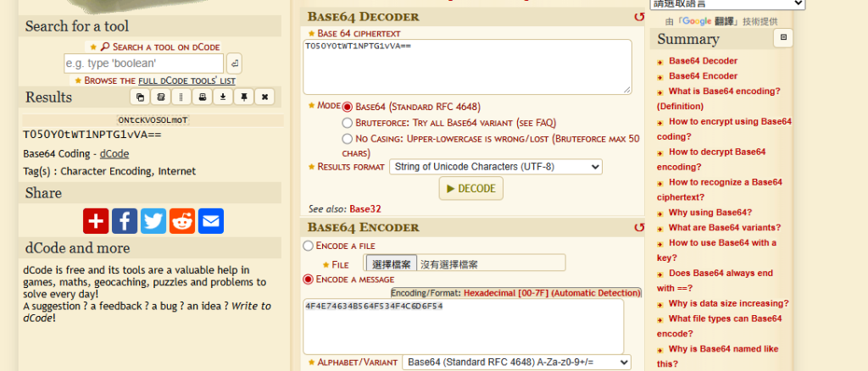The height and width of the screenshot is (371, 868).
Task: Open 'What are Base64 variants?' link
Action: 725,227
